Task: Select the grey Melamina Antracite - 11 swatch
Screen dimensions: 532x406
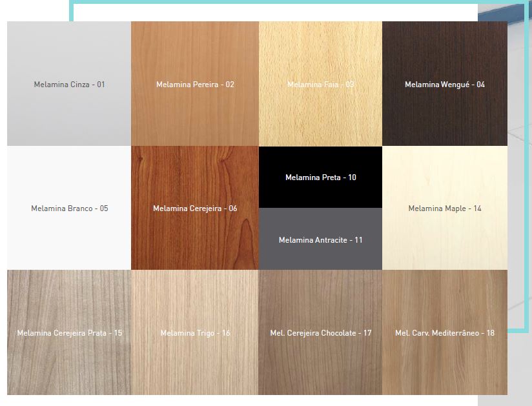Action: pos(320,255)
